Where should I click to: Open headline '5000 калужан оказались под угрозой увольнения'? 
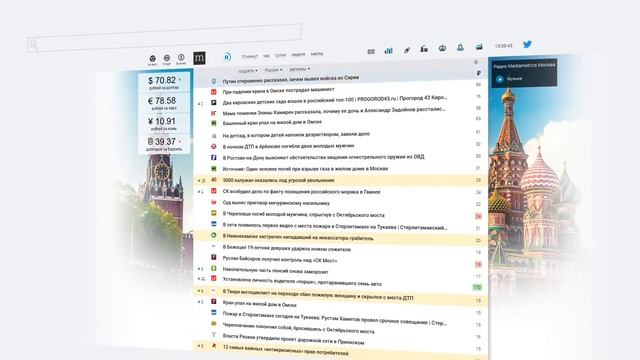(278, 180)
